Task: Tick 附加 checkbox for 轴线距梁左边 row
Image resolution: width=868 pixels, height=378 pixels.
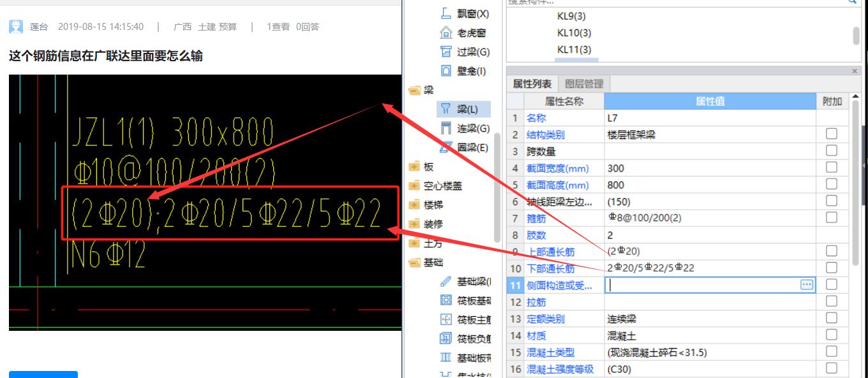Action: 832,201
